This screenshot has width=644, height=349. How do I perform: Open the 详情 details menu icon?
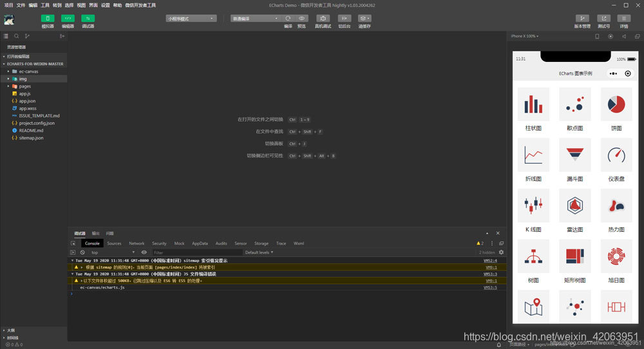point(624,19)
